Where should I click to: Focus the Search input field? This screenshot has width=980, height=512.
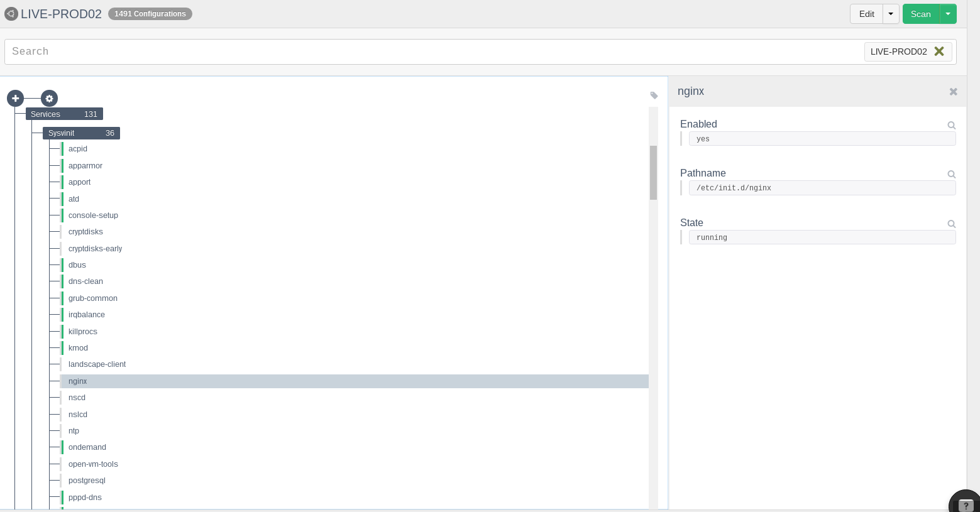434,52
